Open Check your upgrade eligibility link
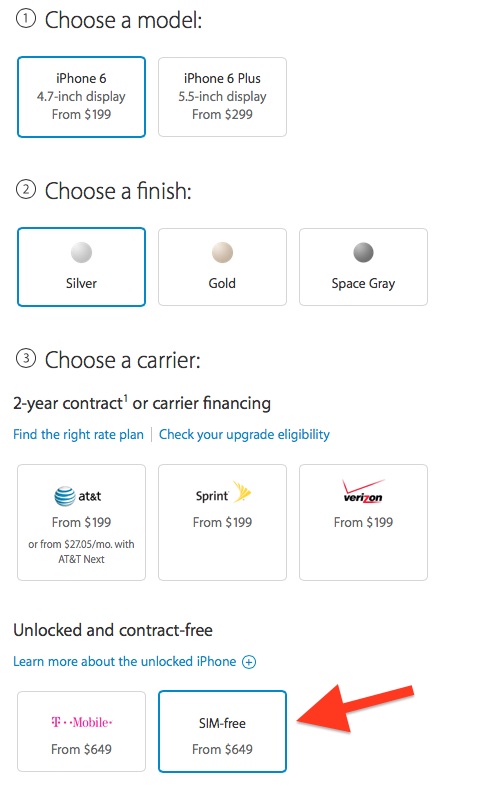480x798 pixels. pyautogui.click(x=244, y=434)
